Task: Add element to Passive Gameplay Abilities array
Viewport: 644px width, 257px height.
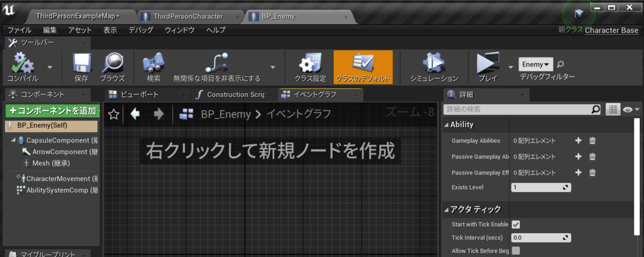Action: pyautogui.click(x=579, y=157)
